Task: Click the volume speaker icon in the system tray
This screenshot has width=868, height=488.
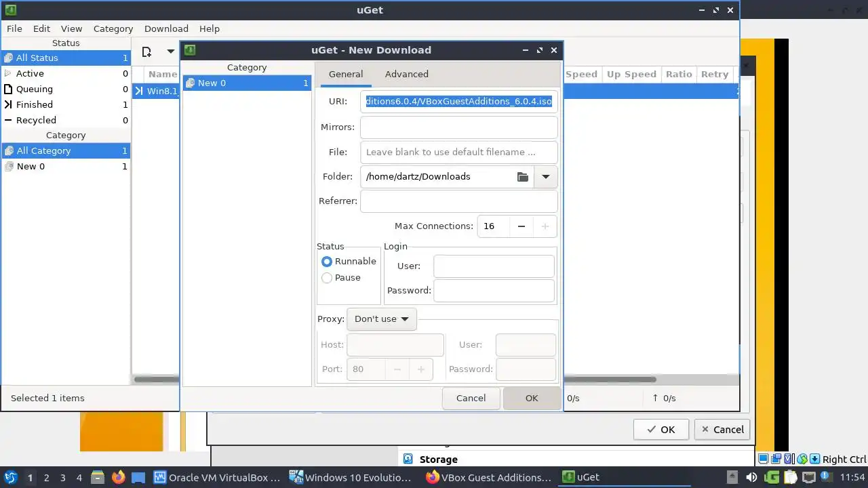Action: pos(751,478)
